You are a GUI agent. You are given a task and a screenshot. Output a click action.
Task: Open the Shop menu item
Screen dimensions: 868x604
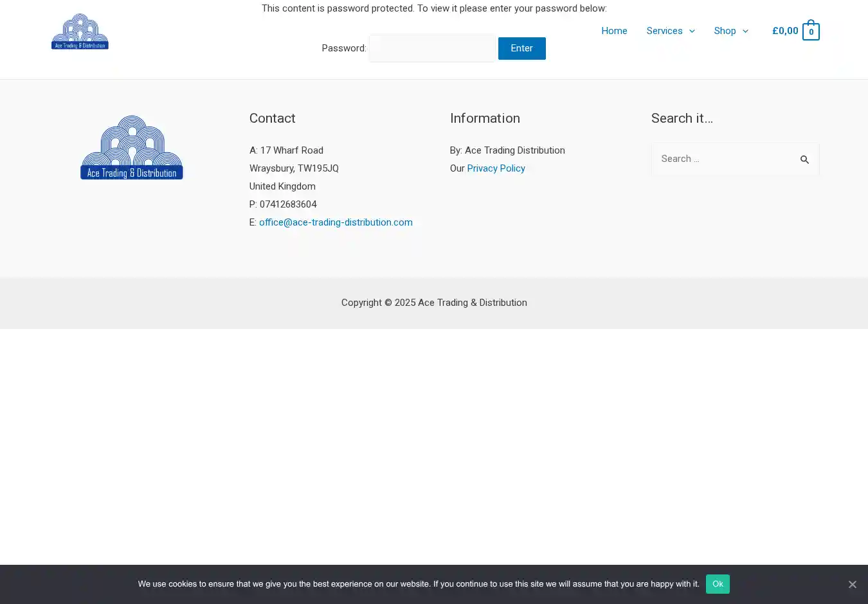725,31
